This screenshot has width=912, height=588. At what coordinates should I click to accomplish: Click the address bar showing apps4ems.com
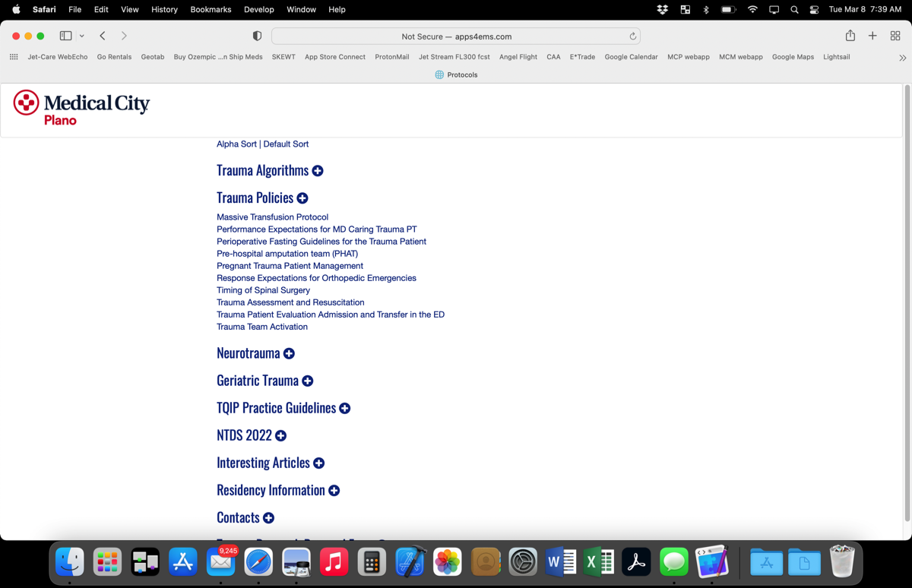(456, 36)
